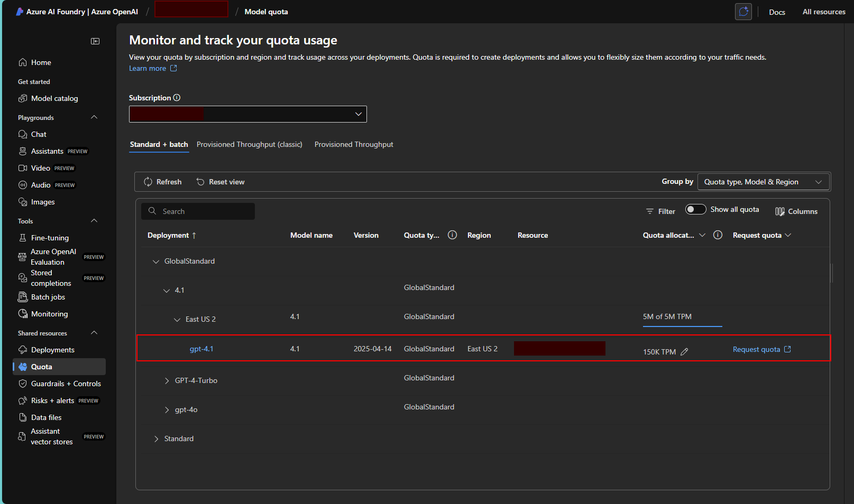Open the Subscription dropdown
854x504 pixels.
248,114
